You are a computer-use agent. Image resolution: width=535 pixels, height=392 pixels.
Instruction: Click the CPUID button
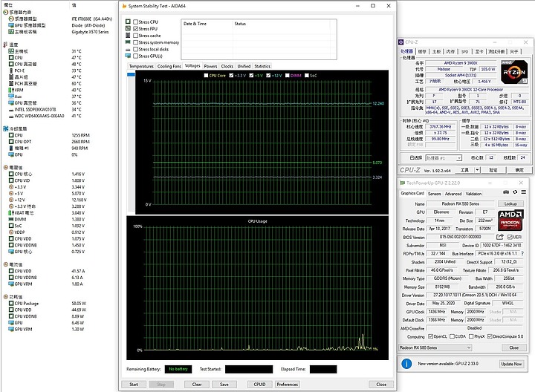pos(259,384)
